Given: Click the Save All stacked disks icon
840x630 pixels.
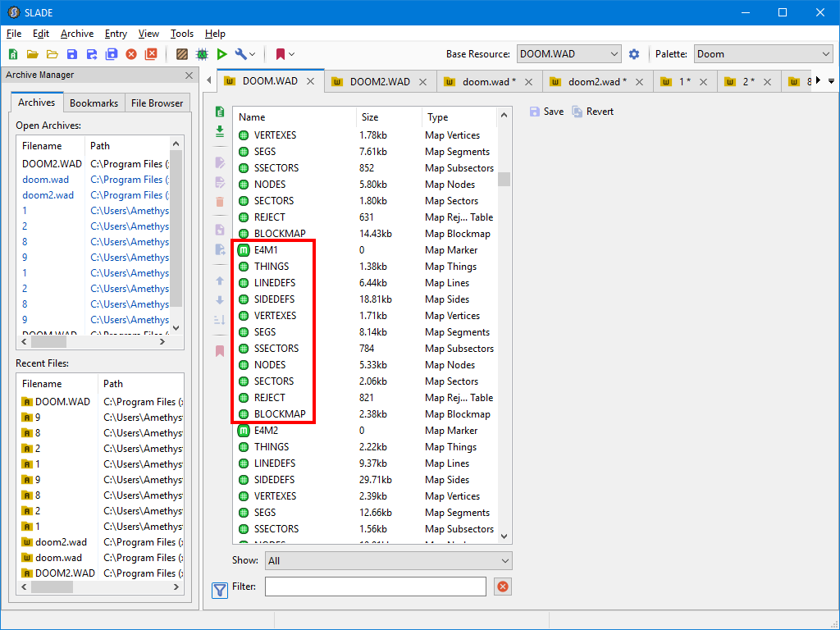Looking at the screenshot, I should pyautogui.click(x=112, y=54).
